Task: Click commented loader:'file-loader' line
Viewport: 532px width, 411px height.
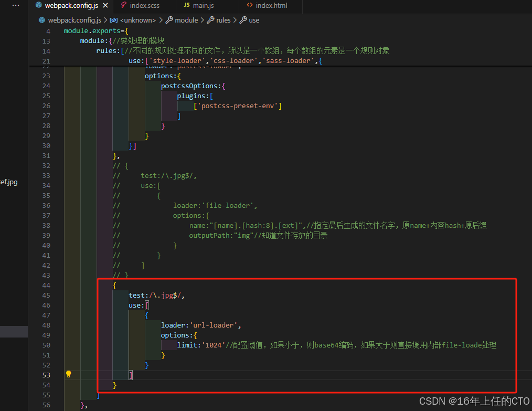Action: [215, 206]
